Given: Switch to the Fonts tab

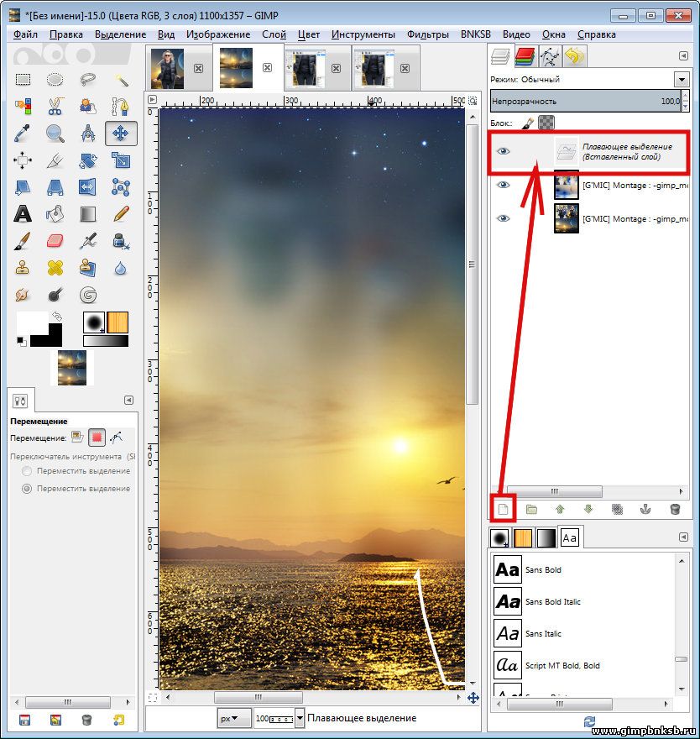Looking at the screenshot, I should pos(570,537).
